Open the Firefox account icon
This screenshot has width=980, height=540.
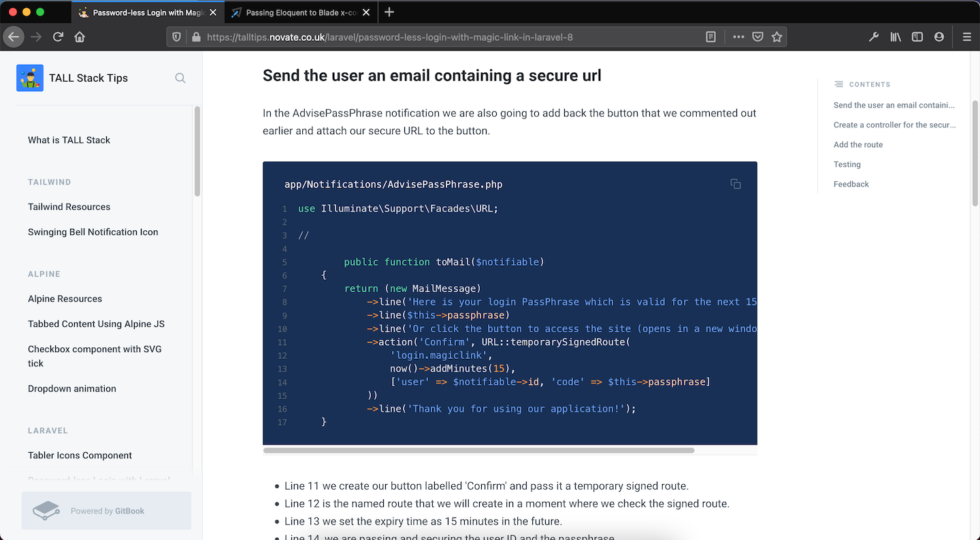939,37
